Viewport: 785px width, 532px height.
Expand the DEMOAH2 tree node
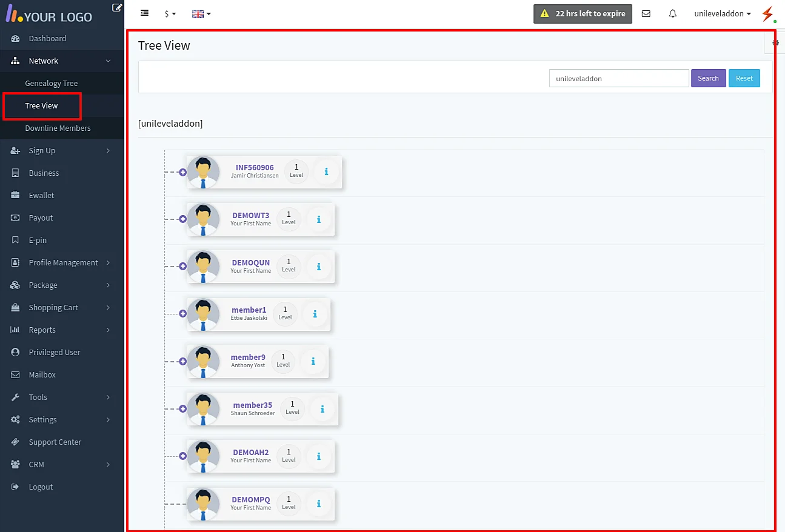tap(182, 456)
